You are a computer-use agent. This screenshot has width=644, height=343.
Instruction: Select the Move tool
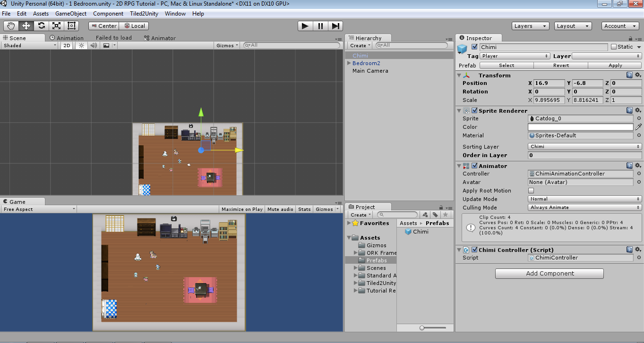pyautogui.click(x=26, y=26)
